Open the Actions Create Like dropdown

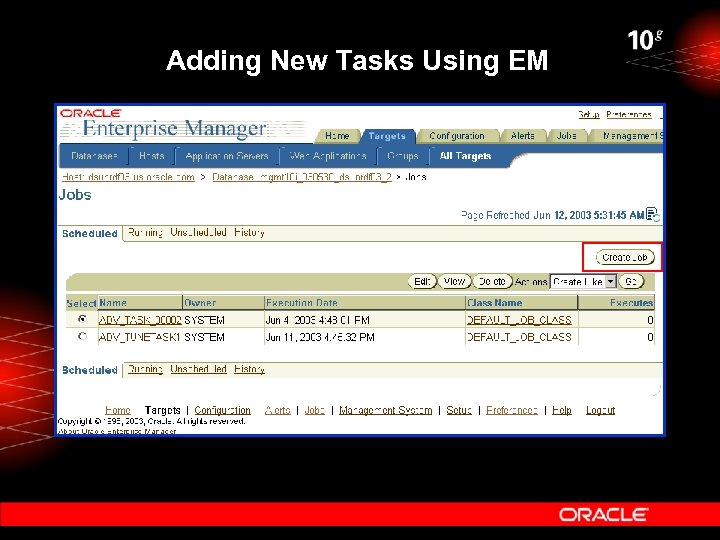pyautogui.click(x=583, y=281)
